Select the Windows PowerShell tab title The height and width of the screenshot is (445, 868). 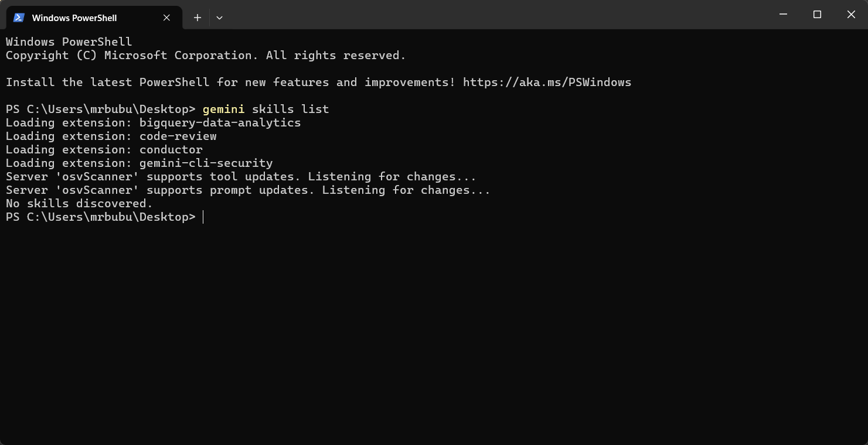(x=74, y=18)
